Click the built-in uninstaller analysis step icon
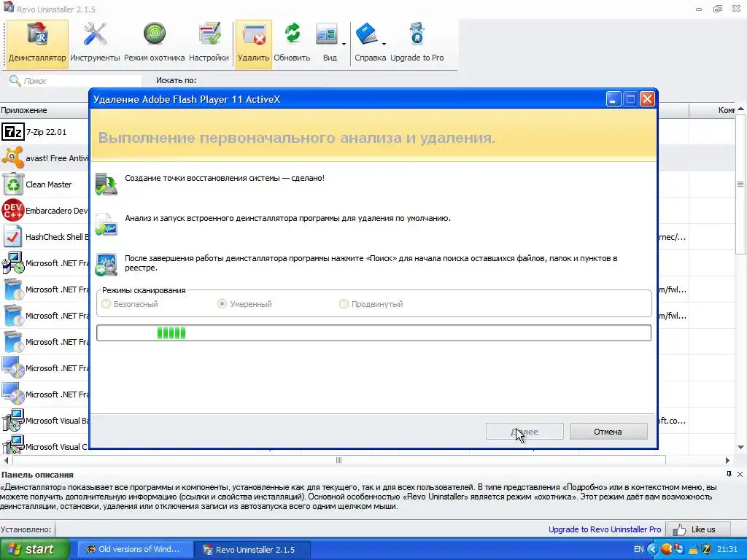 coord(107,225)
